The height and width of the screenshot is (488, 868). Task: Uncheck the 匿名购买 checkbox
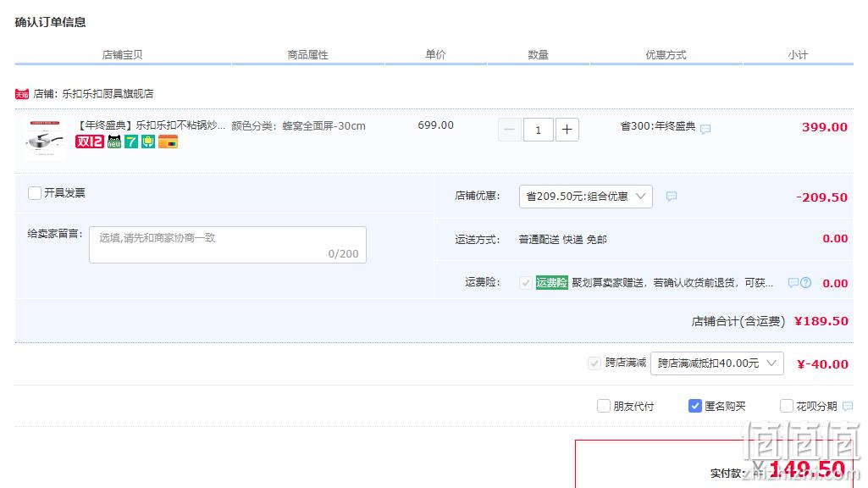694,406
